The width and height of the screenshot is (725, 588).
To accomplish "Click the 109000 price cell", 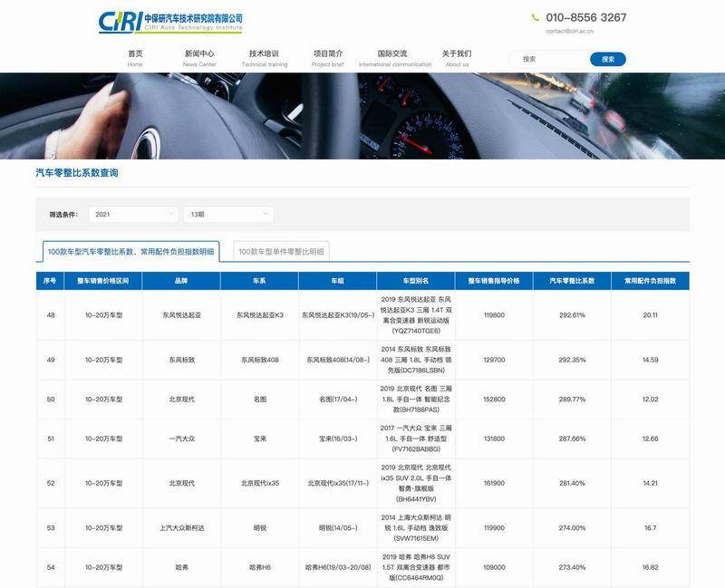I will [494, 567].
